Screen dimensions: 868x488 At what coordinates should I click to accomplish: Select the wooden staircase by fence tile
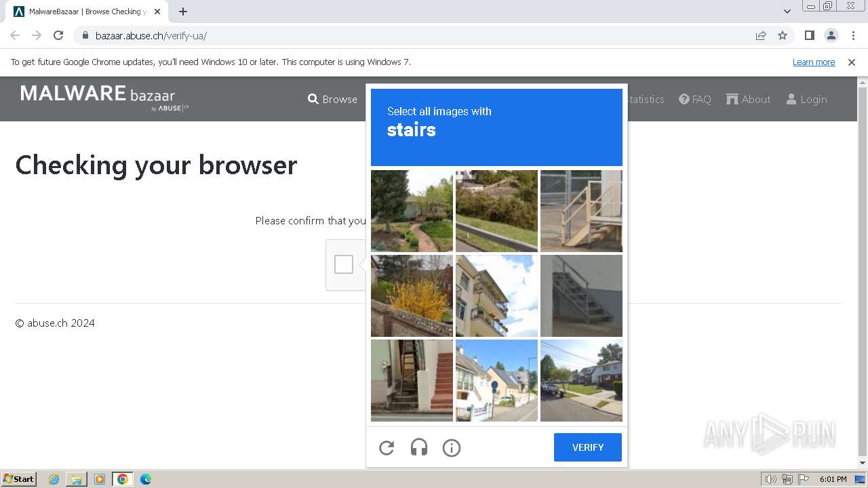[x=581, y=211]
